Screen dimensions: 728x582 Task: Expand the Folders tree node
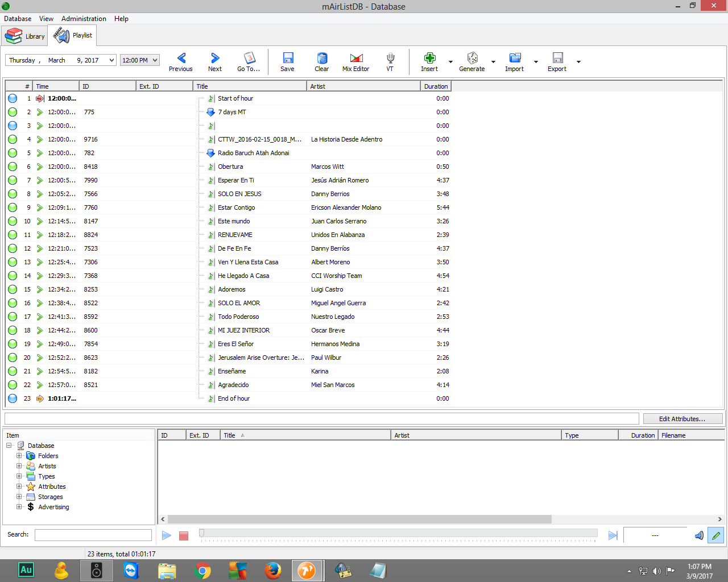[19, 456]
